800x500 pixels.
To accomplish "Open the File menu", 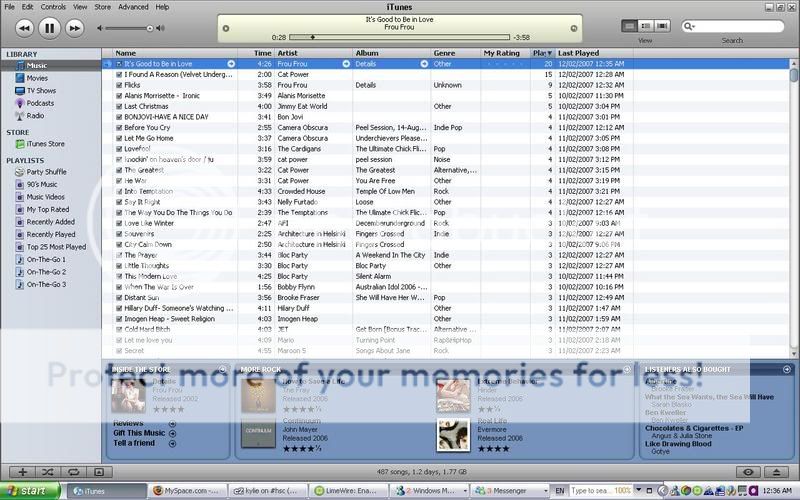I will (x=9, y=7).
